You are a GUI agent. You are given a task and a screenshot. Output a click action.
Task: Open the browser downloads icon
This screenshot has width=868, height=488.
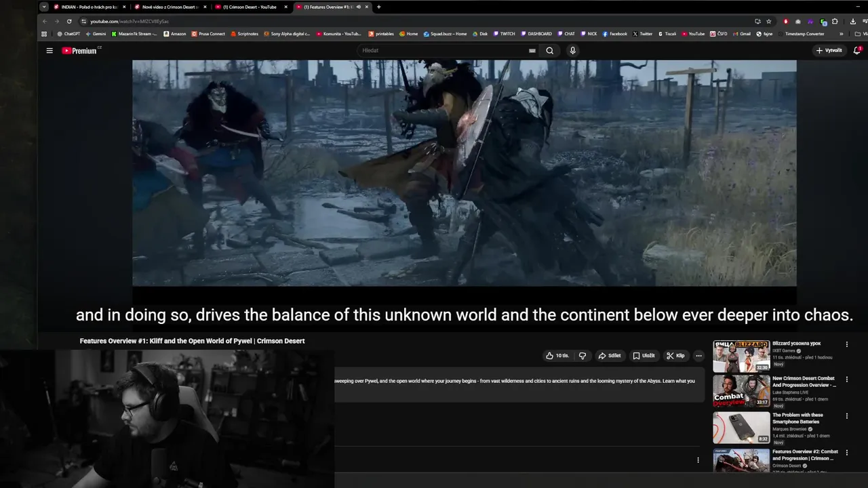point(852,21)
